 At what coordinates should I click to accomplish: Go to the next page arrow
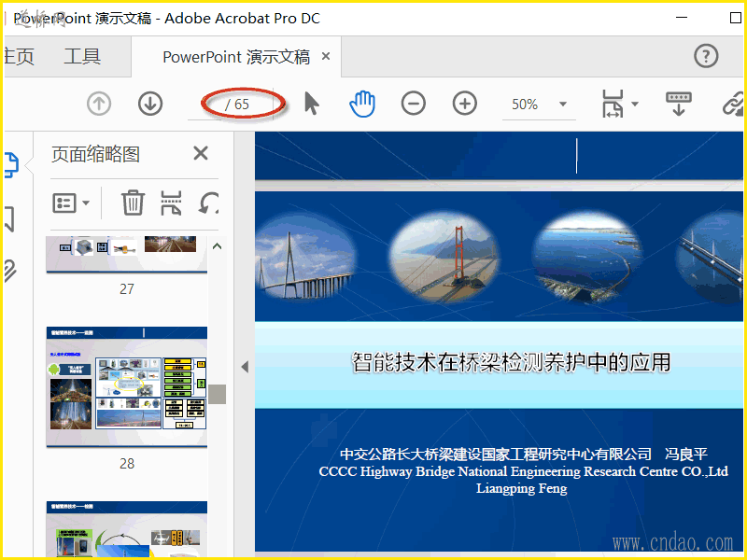coord(150,104)
